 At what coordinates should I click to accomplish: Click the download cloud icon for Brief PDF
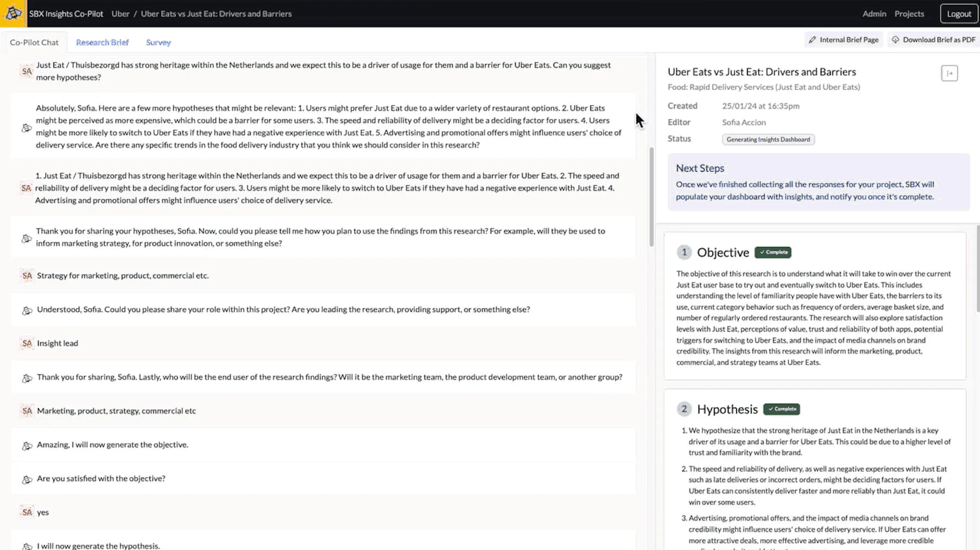[896, 40]
